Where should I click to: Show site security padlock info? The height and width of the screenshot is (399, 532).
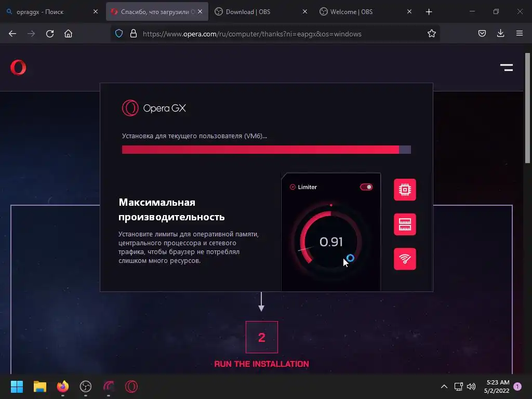coord(134,34)
